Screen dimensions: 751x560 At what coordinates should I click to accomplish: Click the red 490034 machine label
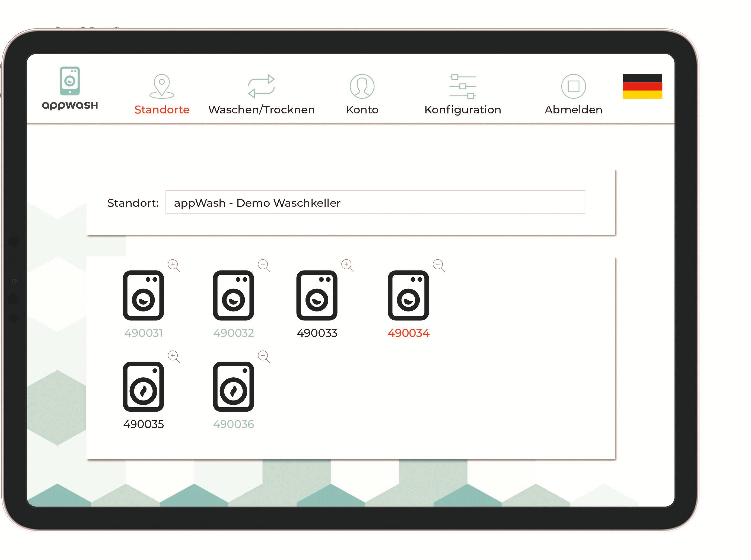point(408,333)
